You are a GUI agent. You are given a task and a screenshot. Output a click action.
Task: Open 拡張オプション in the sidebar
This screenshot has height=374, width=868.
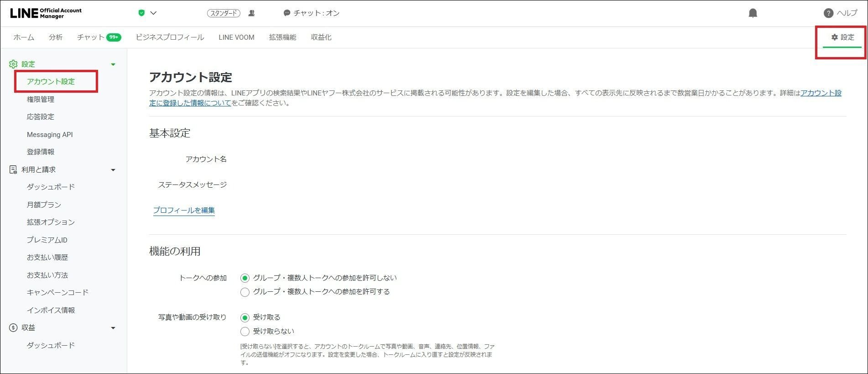point(51,222)
